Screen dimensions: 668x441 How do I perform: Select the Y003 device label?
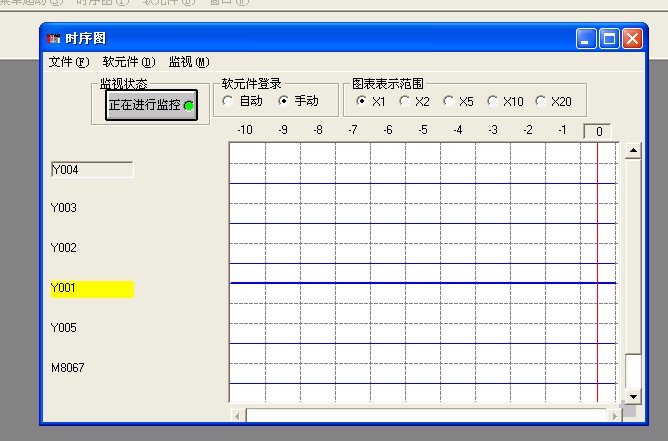pyautogui.click(x=64, y=208)
